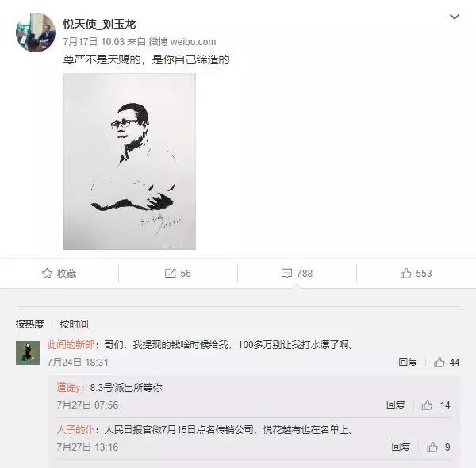
Task: Reply to 道德y's comment via 回复
Action: [x=396, y=405]
